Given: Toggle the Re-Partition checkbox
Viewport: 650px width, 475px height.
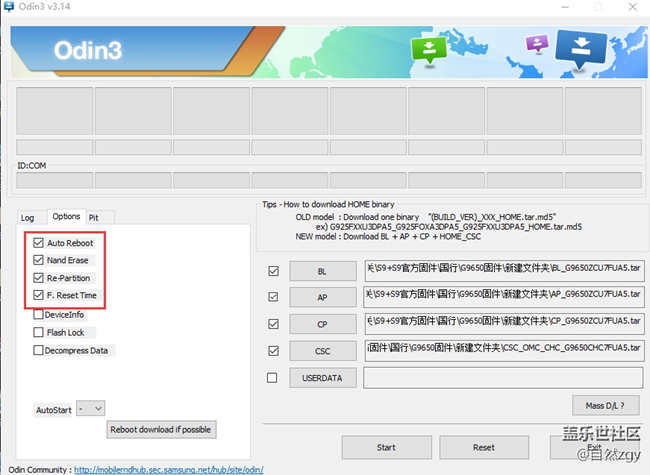Looking at the screenshot, I should pyautogui.click(x=39, y=278).
